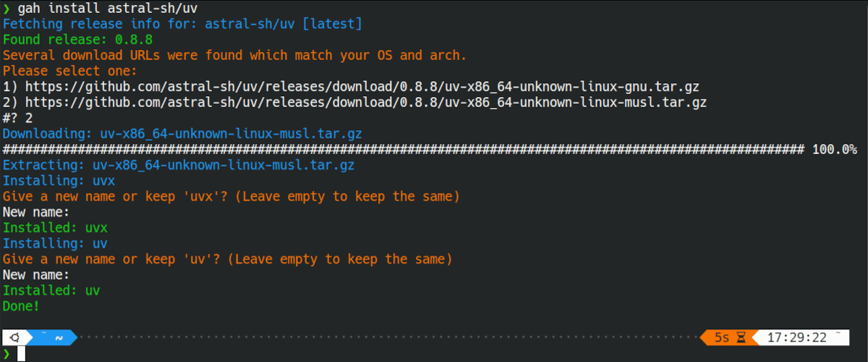Image resolution: width=868 pixels, height=362 pixels.
Task: Click the hourglass icon in the orange segment
Action: 741,337
